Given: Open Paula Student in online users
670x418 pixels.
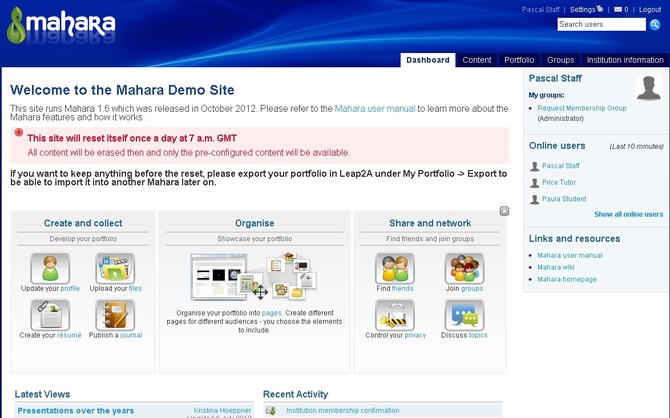Looking at the screenshot, I should pyautogui.click(x=564, y=199).
